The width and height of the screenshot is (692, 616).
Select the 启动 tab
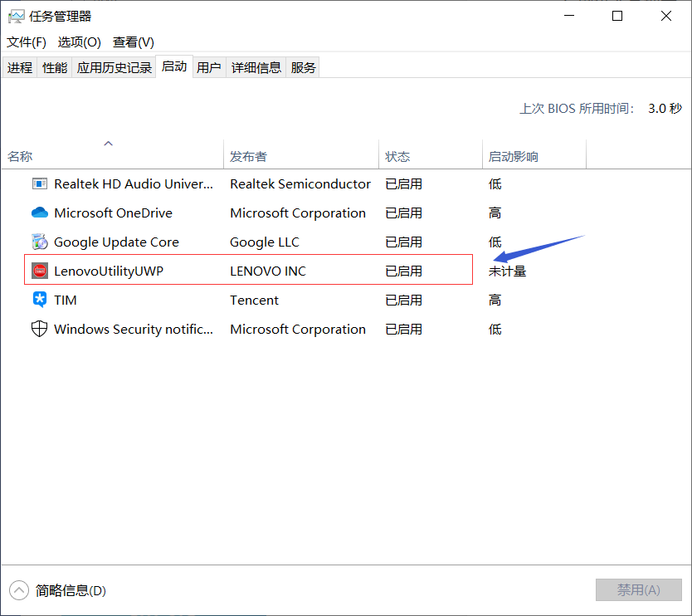pos(174,66)
